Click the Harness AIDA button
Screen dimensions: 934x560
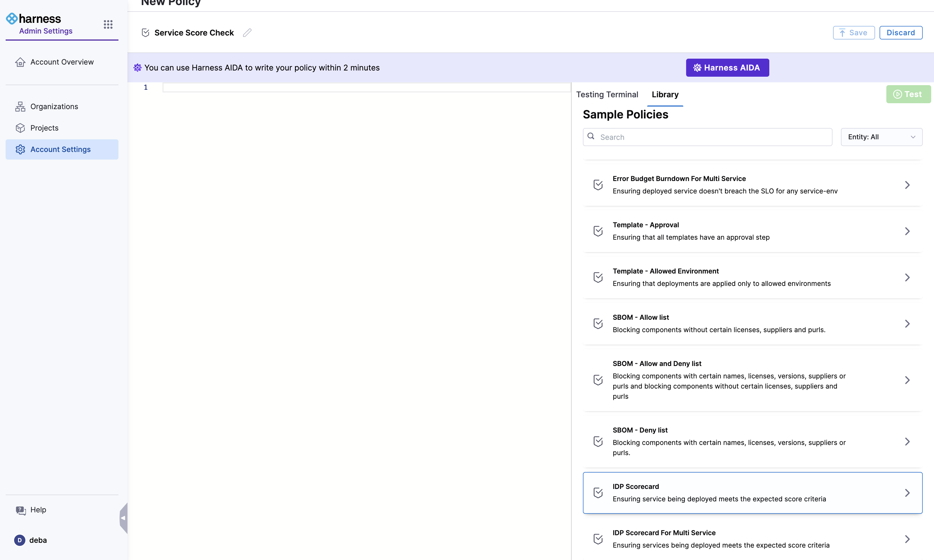click(727, 68)
